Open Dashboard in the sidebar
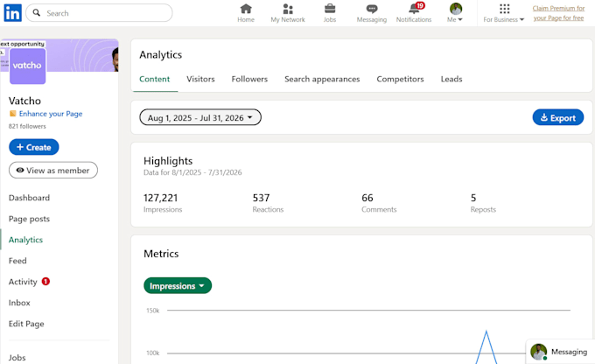595x364 pixels. pos(29,198)
